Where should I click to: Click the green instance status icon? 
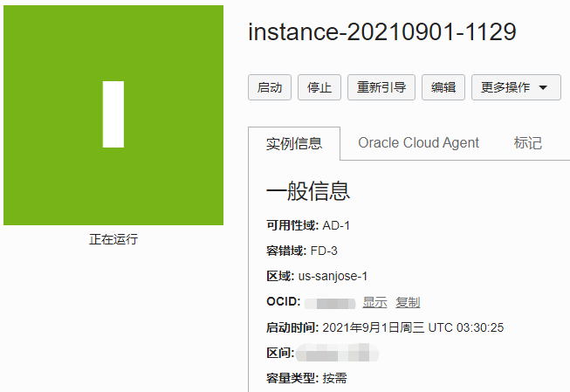point(113,115)
